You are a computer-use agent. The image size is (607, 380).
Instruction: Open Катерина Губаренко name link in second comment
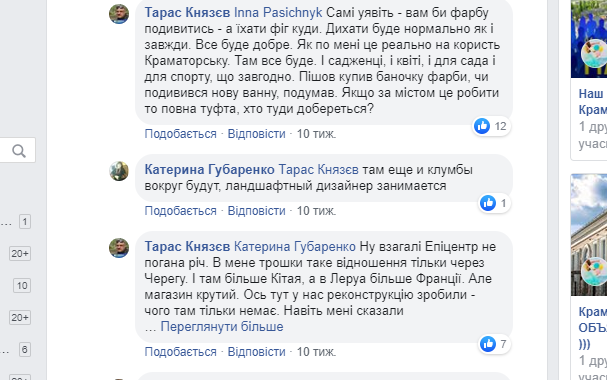[x=209, y=169]
